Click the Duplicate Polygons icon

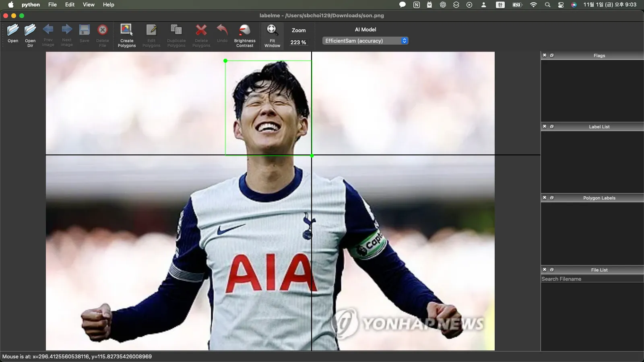pos(176,30)
